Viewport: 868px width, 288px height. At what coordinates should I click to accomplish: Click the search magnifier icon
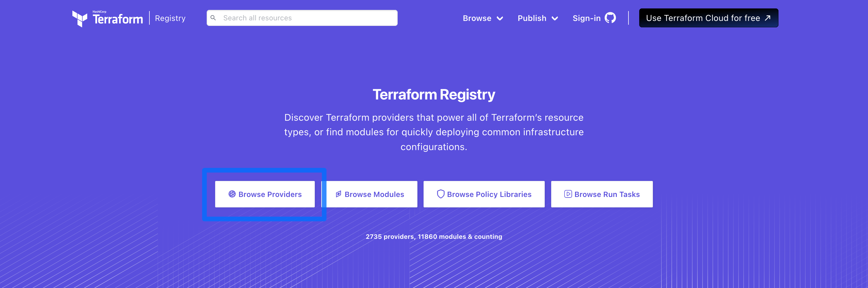(213, 18)
